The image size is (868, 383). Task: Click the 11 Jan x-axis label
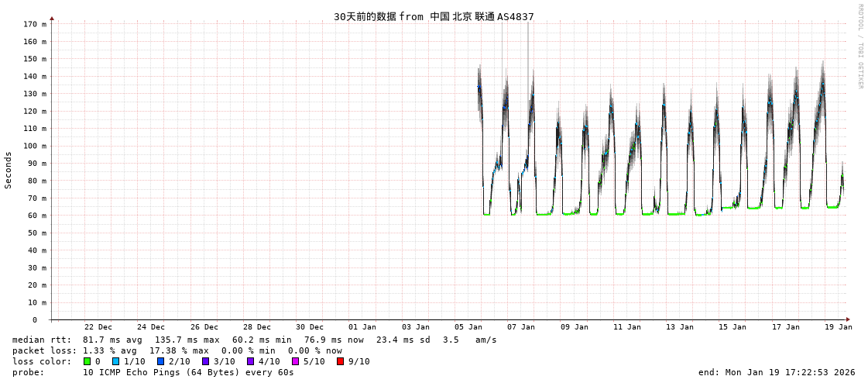(626, 327)
